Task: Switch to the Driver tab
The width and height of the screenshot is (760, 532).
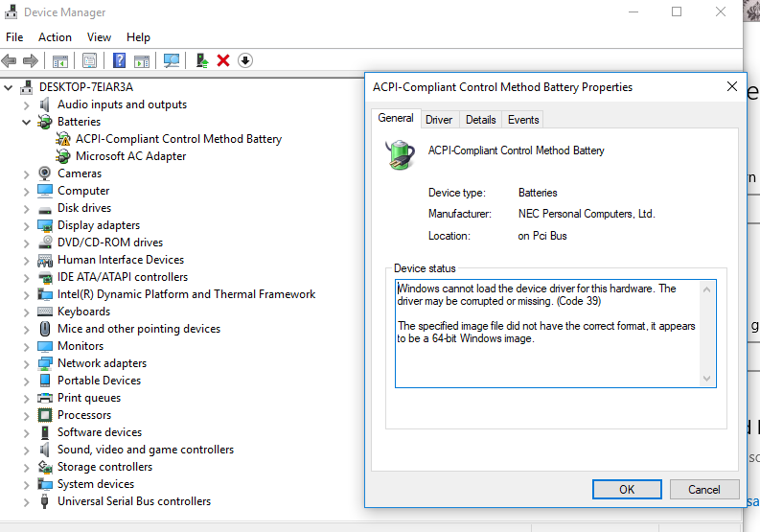Action: [439, 120]
